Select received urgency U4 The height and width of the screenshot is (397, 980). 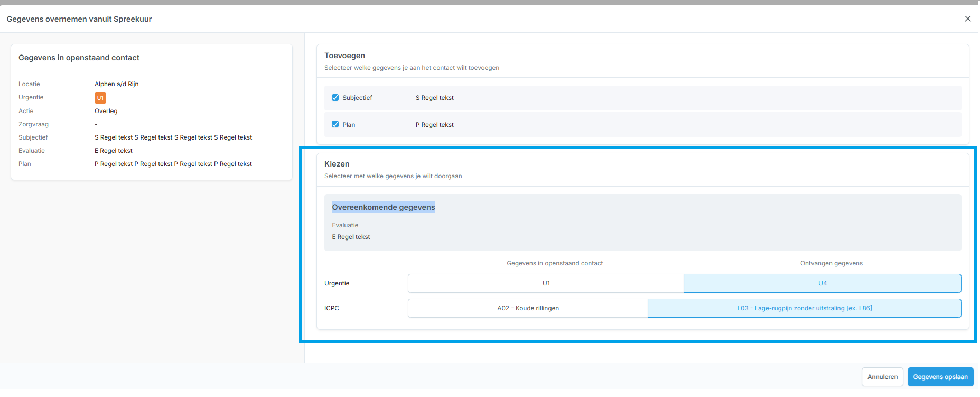tap(823, 283)
